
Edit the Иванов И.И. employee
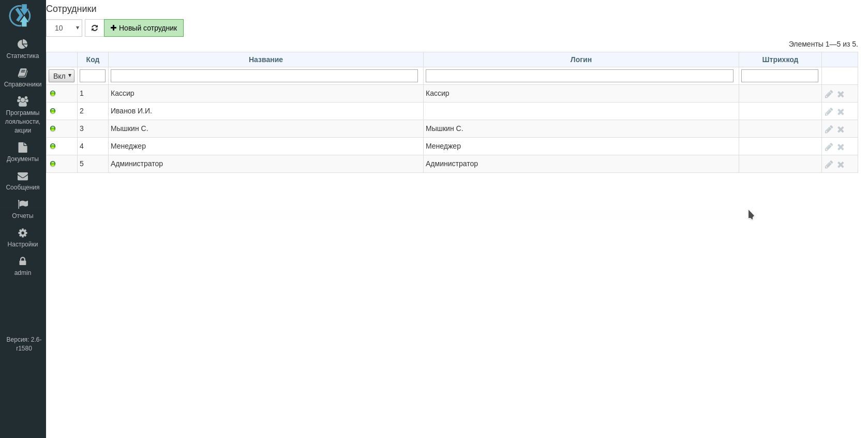pyautogui.click(x=829, y=111)
